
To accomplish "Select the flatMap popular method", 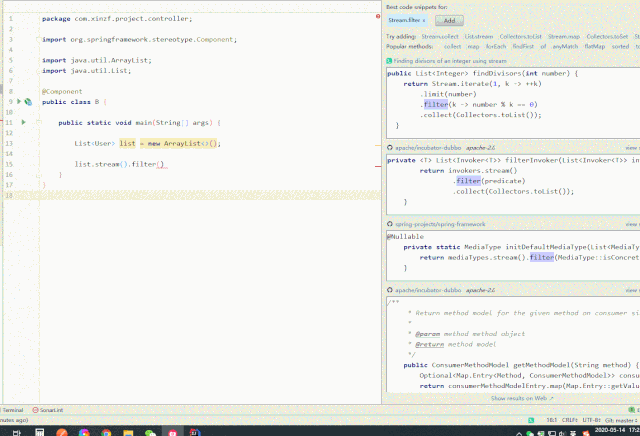I will click(x=595, y=46).
